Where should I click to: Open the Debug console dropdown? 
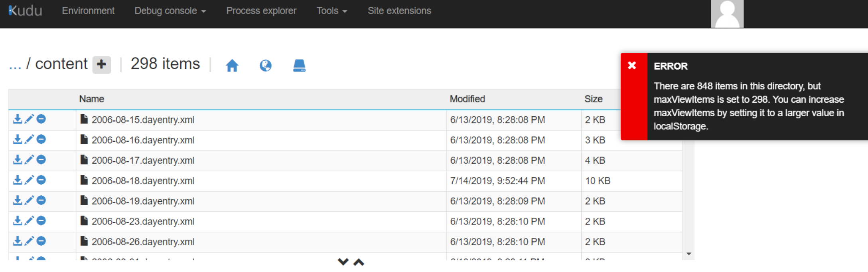[x=170, y=11]
